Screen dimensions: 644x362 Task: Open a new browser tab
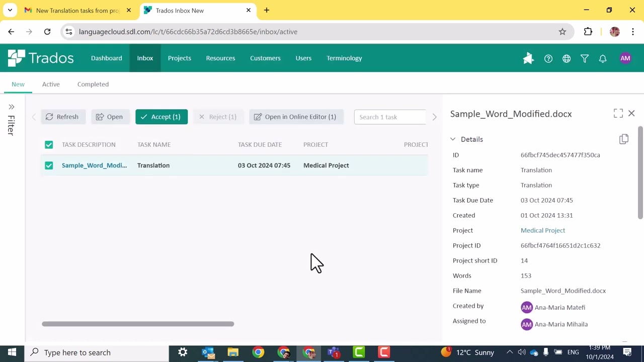tap(267, 10)
